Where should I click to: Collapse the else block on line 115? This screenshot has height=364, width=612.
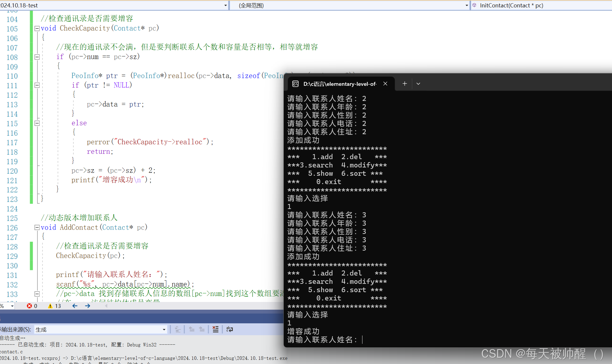click(37, 123)
